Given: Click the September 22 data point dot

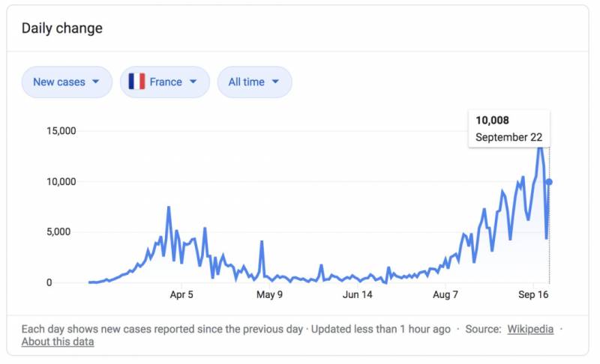Looking at the screenshot, I should 549,182.
